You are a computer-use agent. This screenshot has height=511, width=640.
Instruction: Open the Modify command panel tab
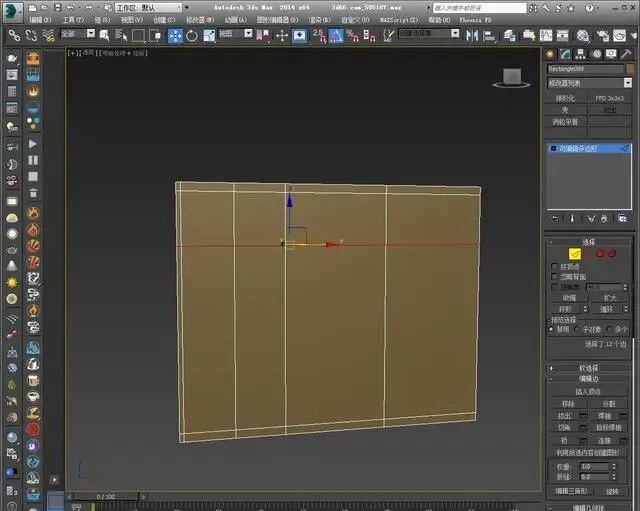[x=565, y=54]
